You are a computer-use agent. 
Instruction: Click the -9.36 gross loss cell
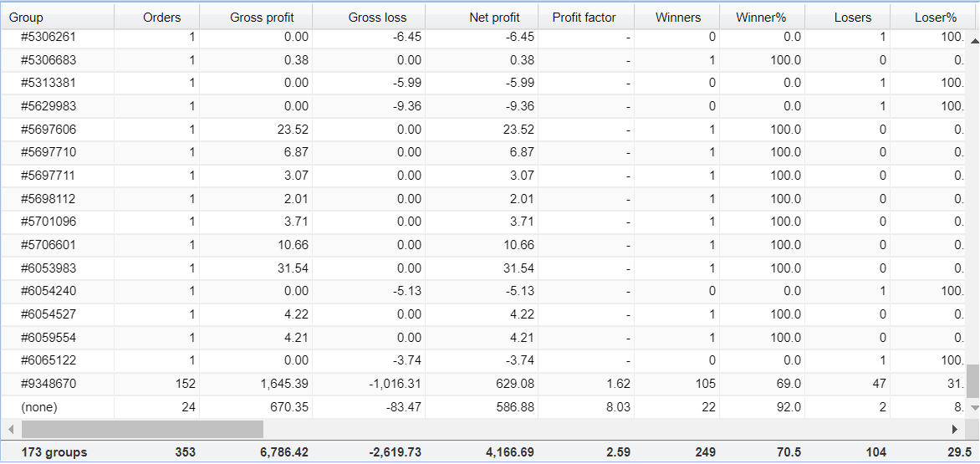click(369, 106)
